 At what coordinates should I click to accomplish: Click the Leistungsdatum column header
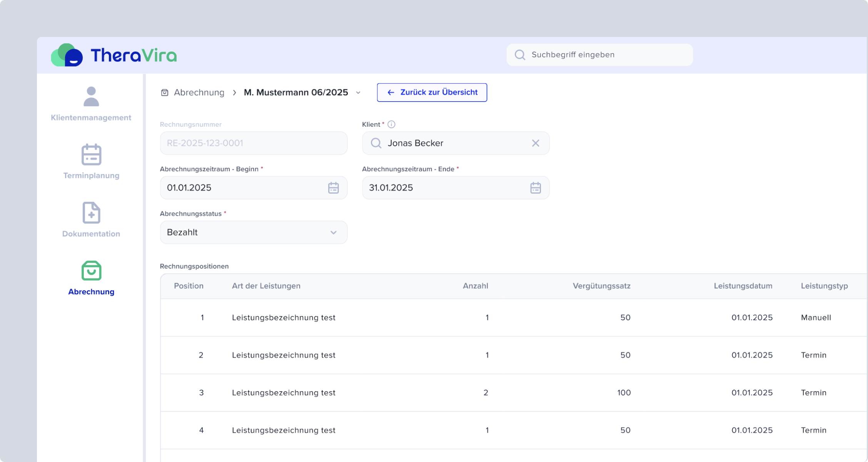(x=743, y=286)
